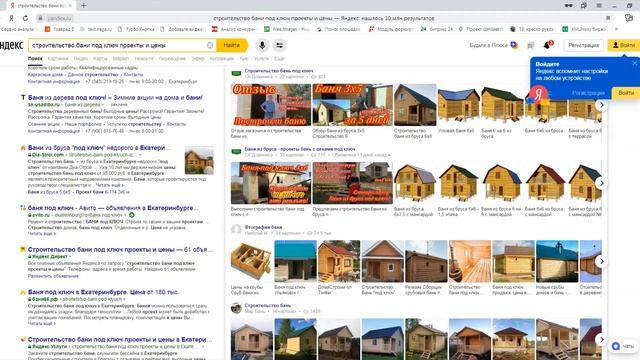640x360 pixels.
Task: Click the bookmark icon in address bar
Action: click(608, 18)
